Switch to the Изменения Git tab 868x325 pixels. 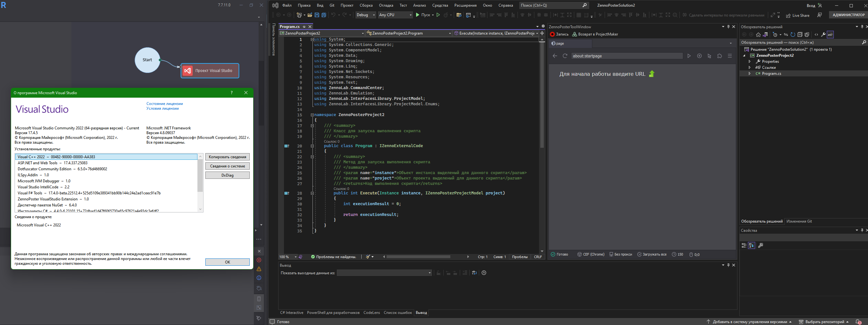tap(799, 222)
